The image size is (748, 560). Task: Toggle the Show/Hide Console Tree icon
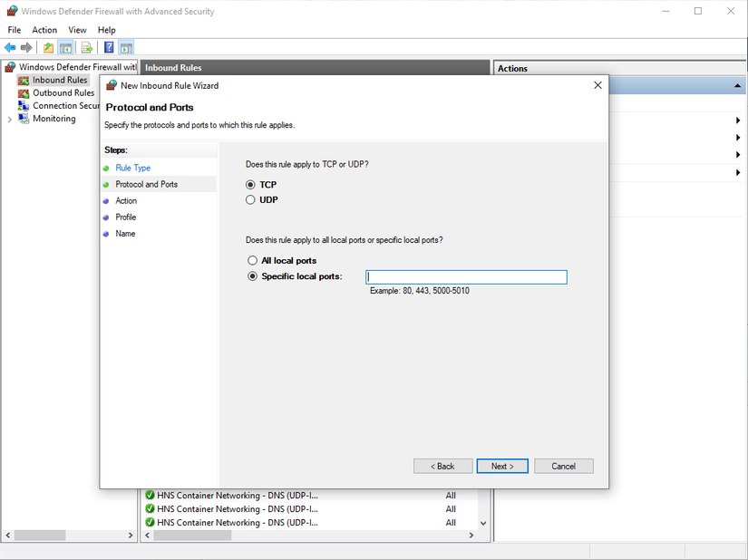65,47
